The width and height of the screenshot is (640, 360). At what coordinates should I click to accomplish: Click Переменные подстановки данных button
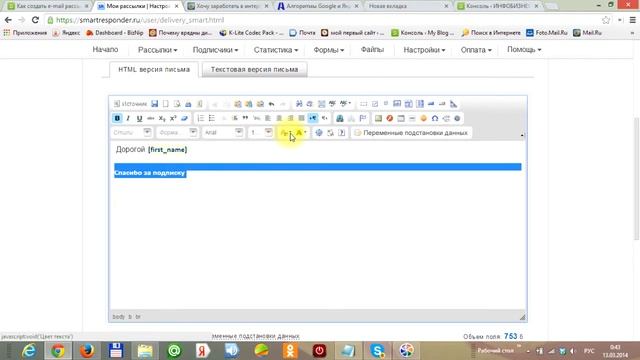pos(411,133)
